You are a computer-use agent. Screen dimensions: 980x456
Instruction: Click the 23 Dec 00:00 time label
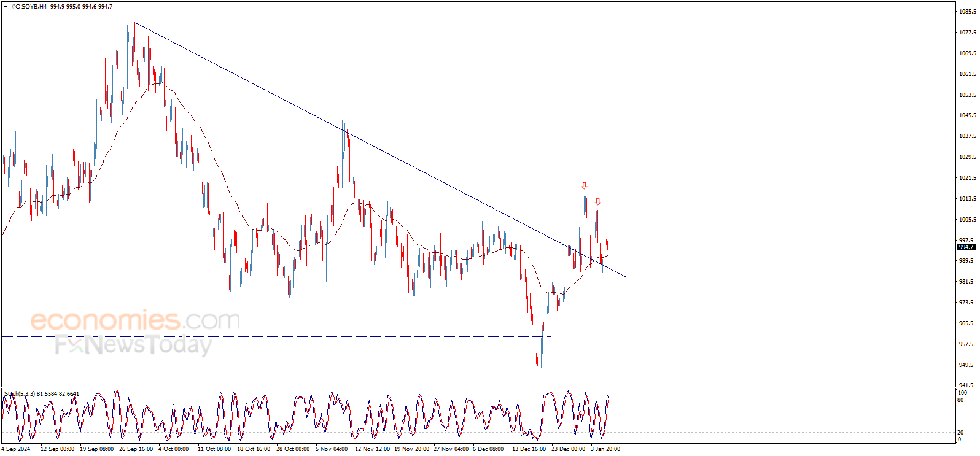[x=568, y=449]
